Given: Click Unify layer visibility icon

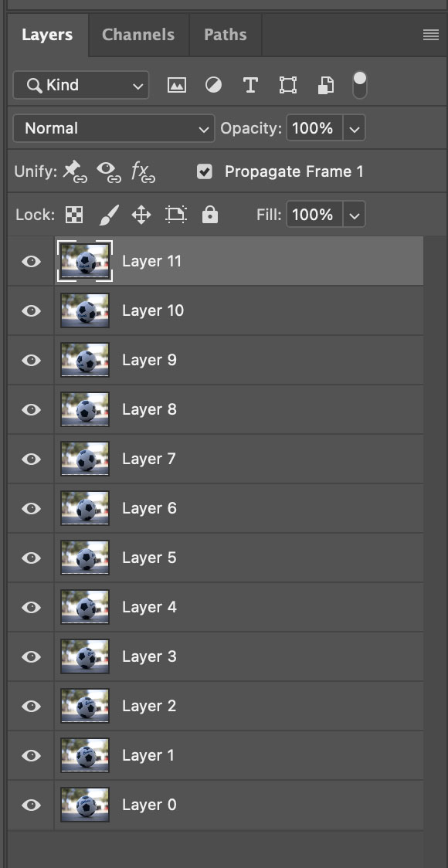Looking at the screenshot, I should [x=109, y=171].
